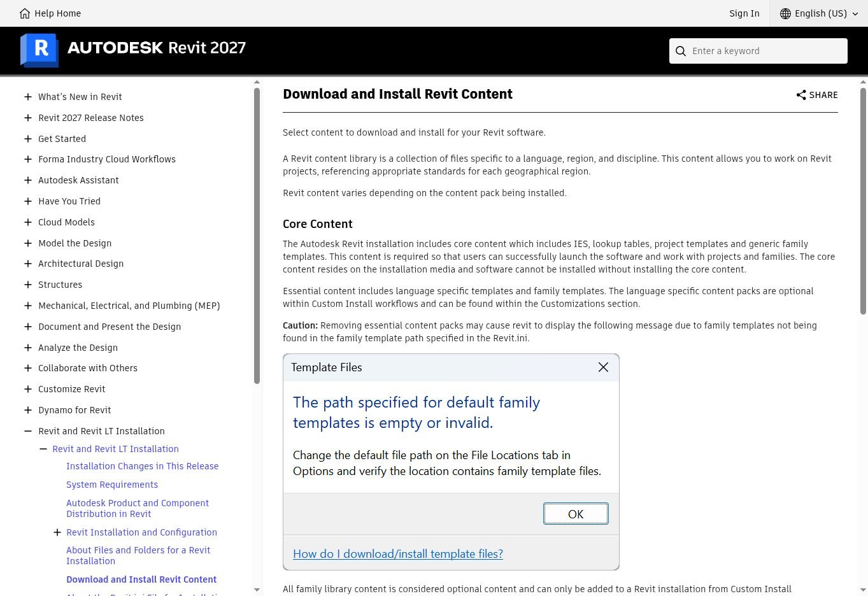
Task: Expand Collaborate with Others section
Action: coord(28,368)
